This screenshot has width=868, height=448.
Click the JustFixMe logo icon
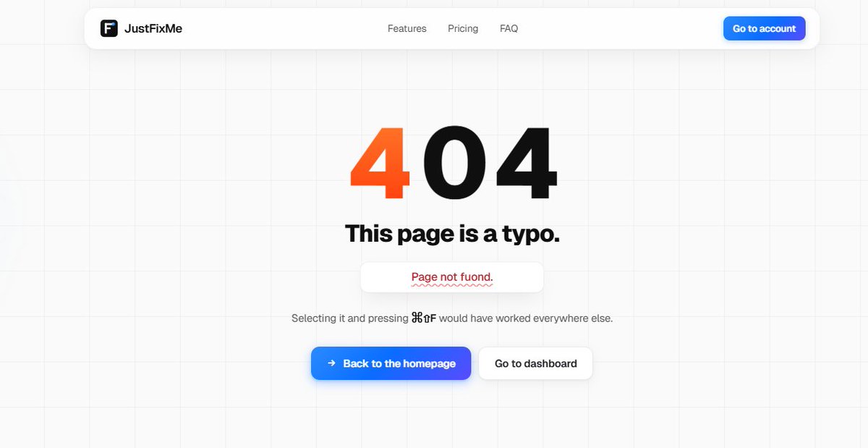(109, 29)
